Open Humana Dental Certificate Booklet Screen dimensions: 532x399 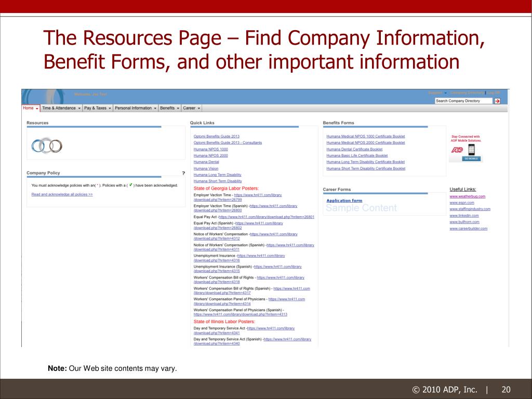click(x=354, y=149)
